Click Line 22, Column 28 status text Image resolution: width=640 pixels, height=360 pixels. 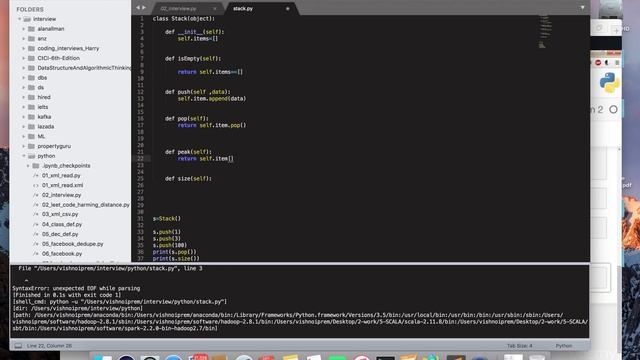pyautogui.click(x=49, y=346)
